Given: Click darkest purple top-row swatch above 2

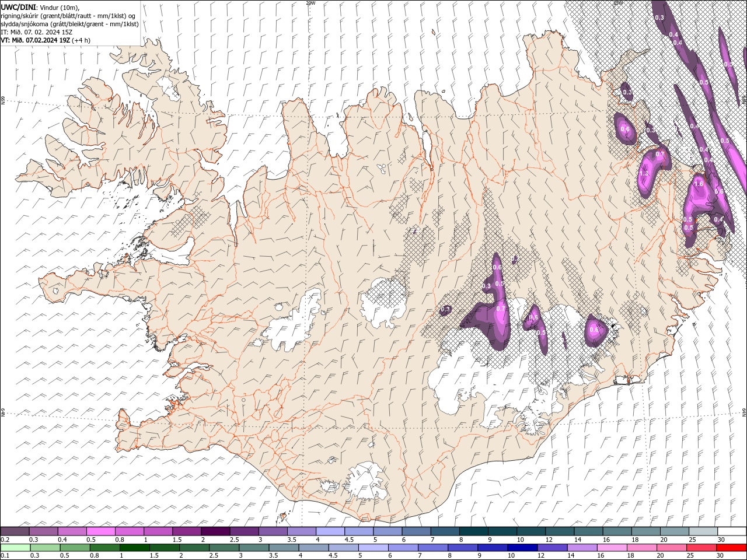Looking at the screenshot, I should click(215, 531).
